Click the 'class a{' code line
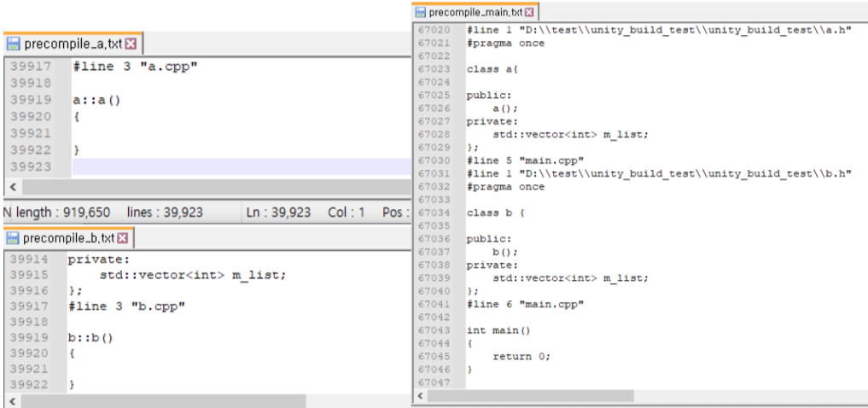Image resolution: width=868 pixels, height=408 pixels. pos(492,69)
